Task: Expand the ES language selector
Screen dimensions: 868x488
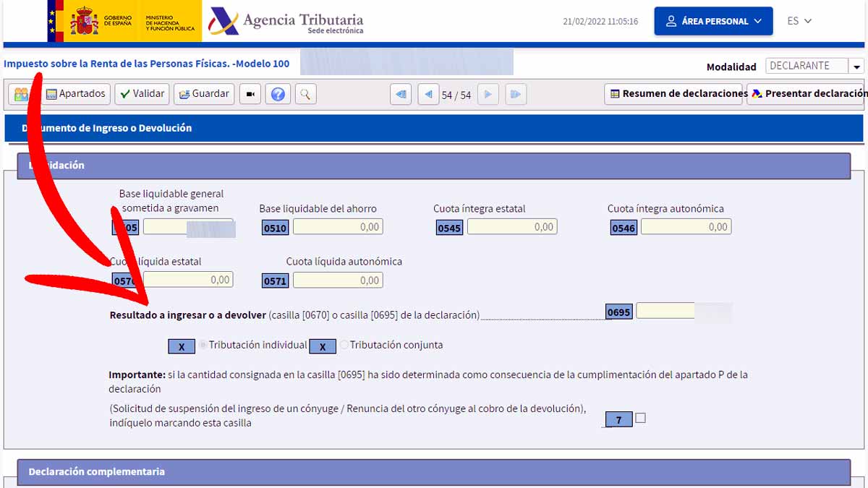Action: tap(799, 21)
